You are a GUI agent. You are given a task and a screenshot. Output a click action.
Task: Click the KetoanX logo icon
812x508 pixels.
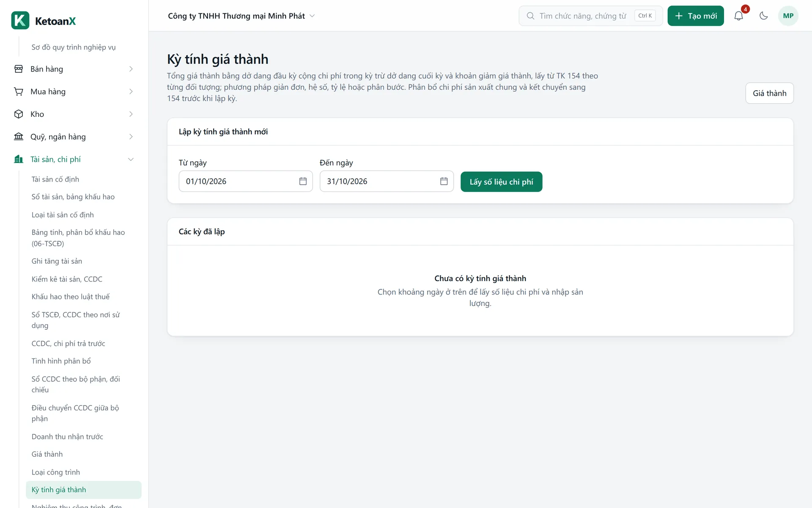point(20,20)
